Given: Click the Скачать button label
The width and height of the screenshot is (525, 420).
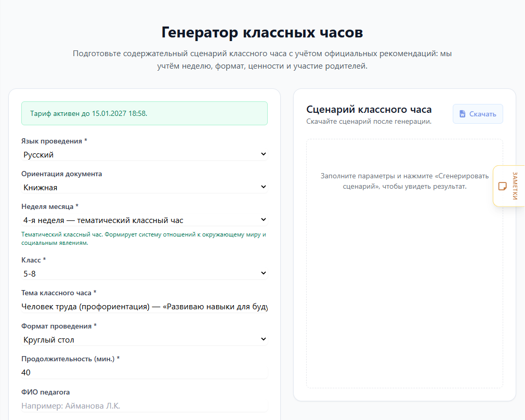Looking at the screenshot, I should click(x=482, y=114).
